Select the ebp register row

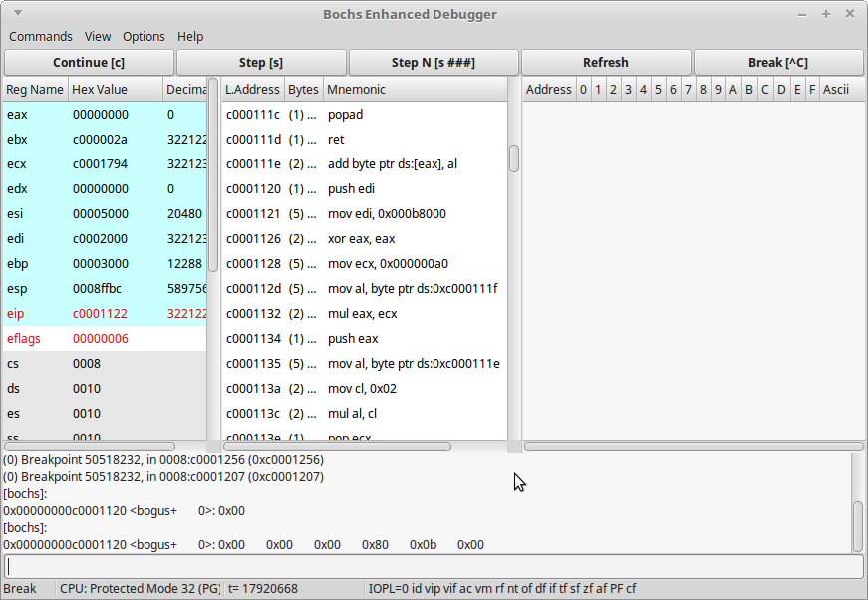[105, 263]
